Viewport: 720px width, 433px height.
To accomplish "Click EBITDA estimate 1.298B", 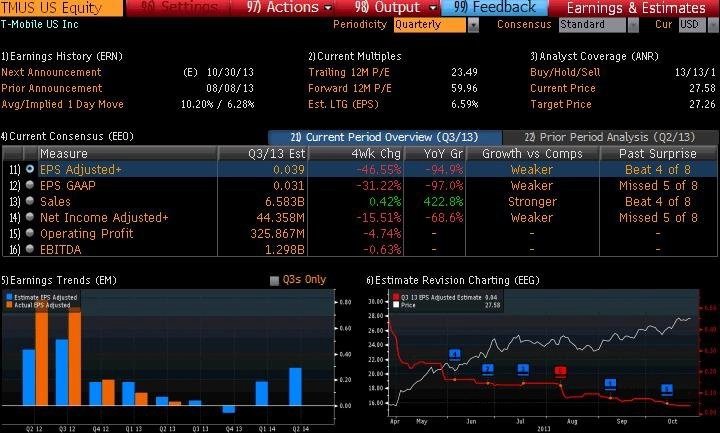I will [285, 250].
